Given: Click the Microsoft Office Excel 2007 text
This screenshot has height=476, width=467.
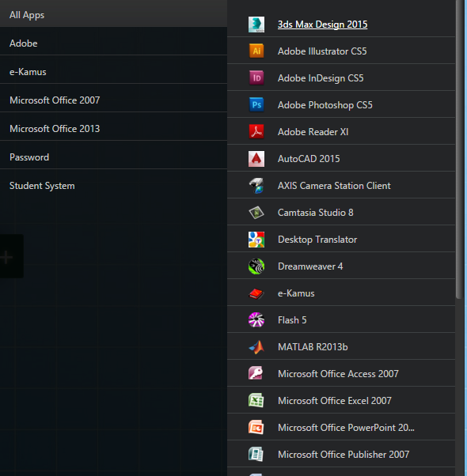Looking at the screenshot, I should pos(335,401).
